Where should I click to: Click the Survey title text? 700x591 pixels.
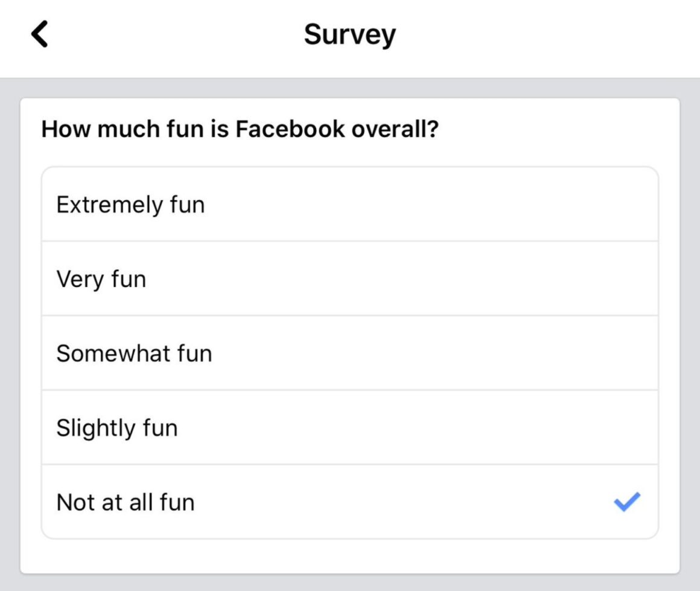(350, 34)
